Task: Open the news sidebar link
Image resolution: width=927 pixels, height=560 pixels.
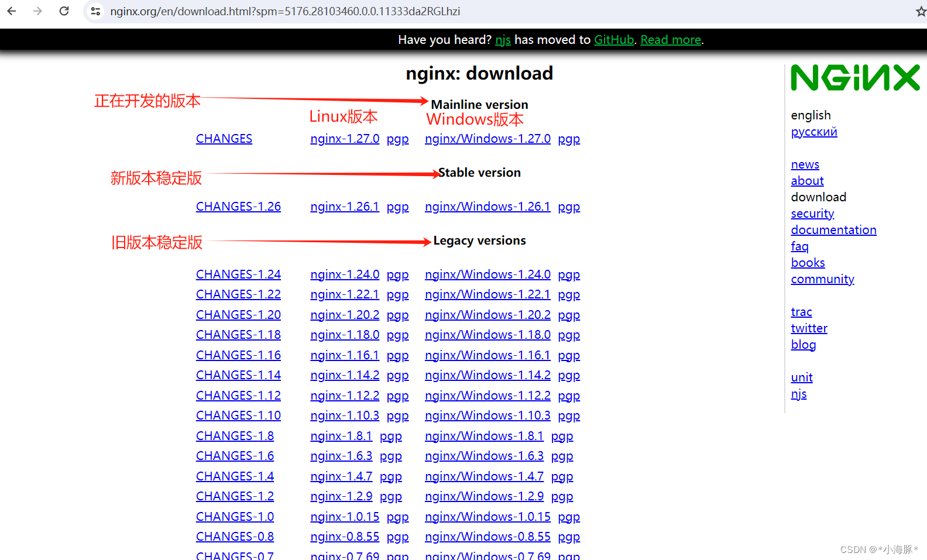Action: (805, 164)
